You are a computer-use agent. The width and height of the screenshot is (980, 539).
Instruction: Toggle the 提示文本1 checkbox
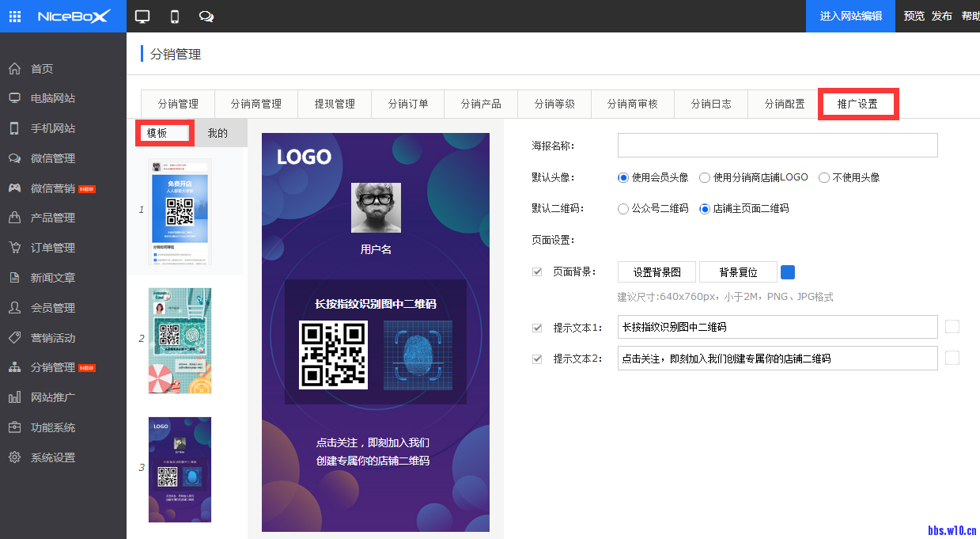pyautogui.click(x=538, y=328)
